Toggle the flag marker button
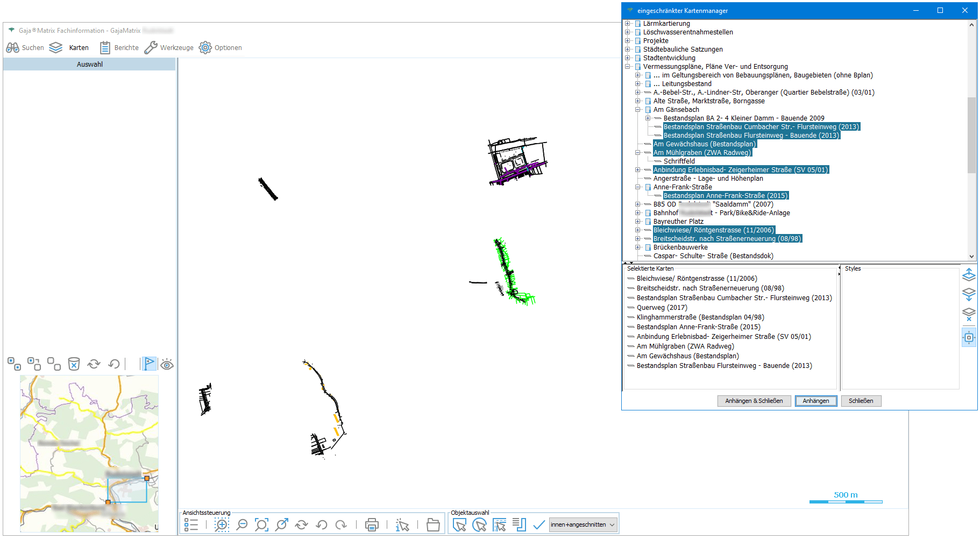The image size is (980, 539). click(149, 364)
